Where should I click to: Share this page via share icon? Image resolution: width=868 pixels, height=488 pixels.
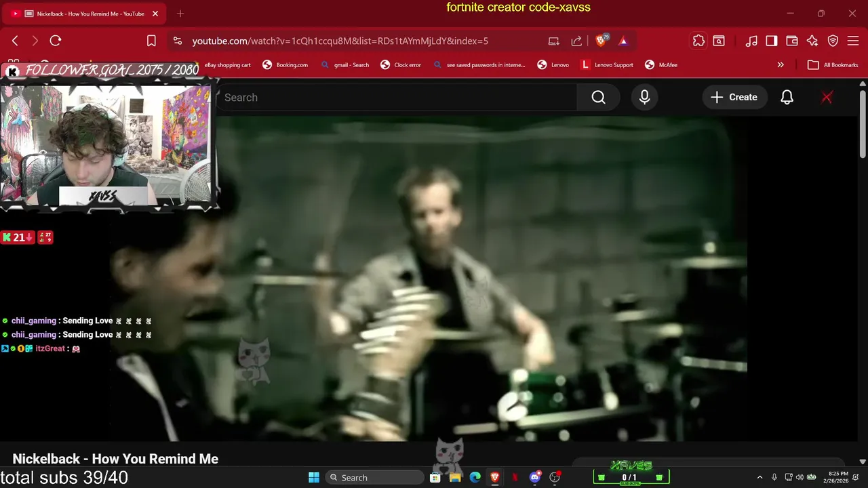click(x=576, y=41)
